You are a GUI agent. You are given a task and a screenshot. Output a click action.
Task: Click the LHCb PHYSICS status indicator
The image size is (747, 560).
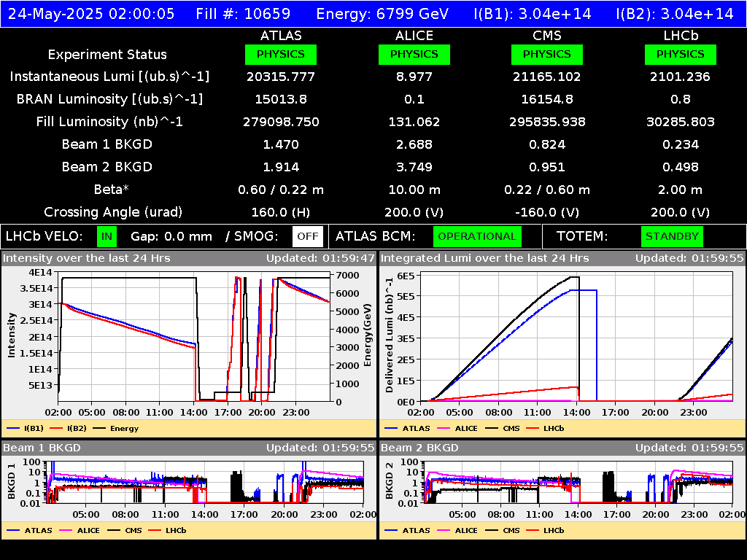pyautogui.click(x=681, y=54)
